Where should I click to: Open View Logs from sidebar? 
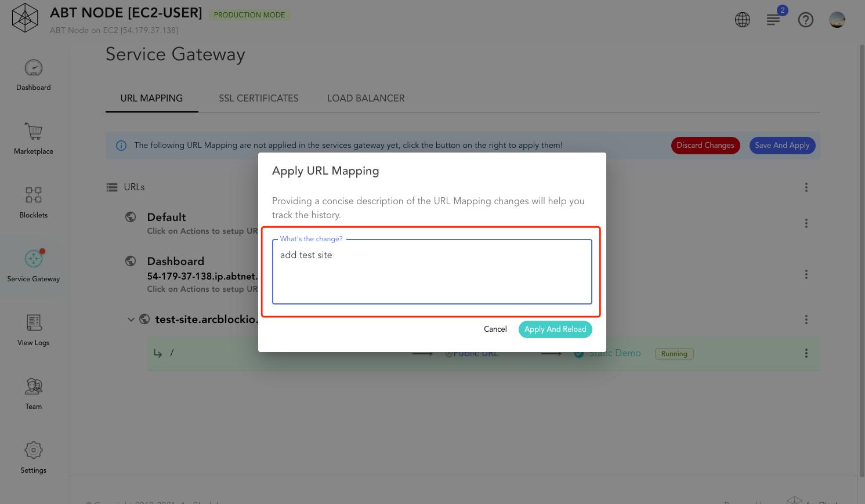click(x=34, y=322)
